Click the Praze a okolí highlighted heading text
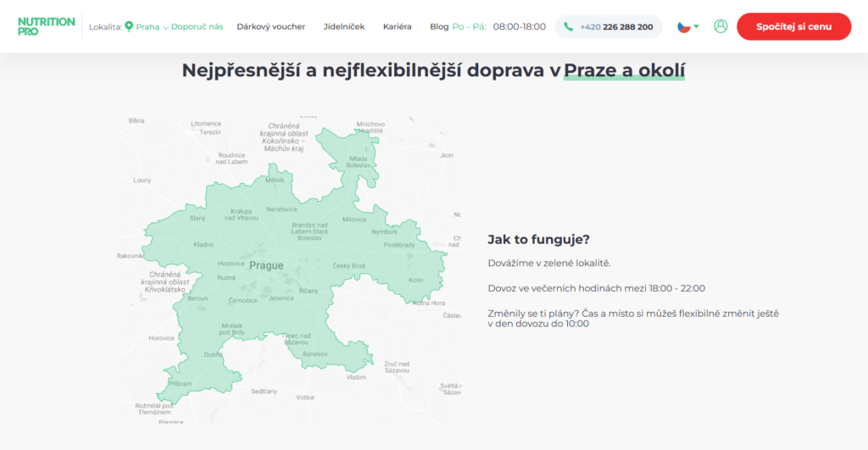868x450 pixels. pyautogui.click(x=624, y=70)
